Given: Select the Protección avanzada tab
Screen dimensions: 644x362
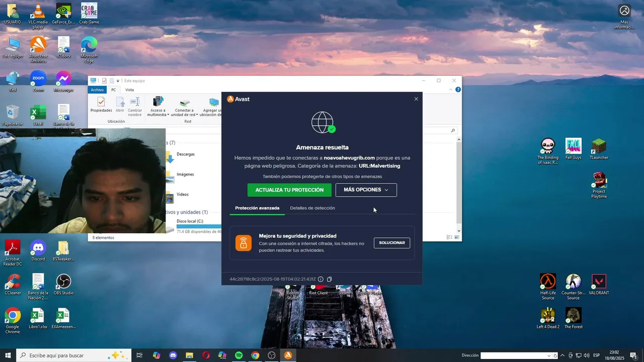Looking at the screenshot, I should pyautogui.click(x=257, y=208).
